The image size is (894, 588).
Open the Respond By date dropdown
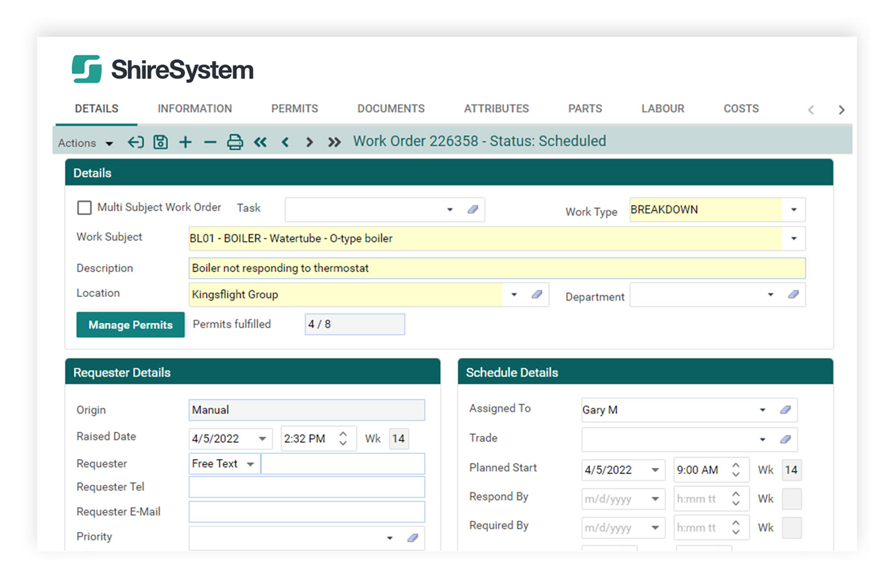pyautogui.click(x=655, y=499)
